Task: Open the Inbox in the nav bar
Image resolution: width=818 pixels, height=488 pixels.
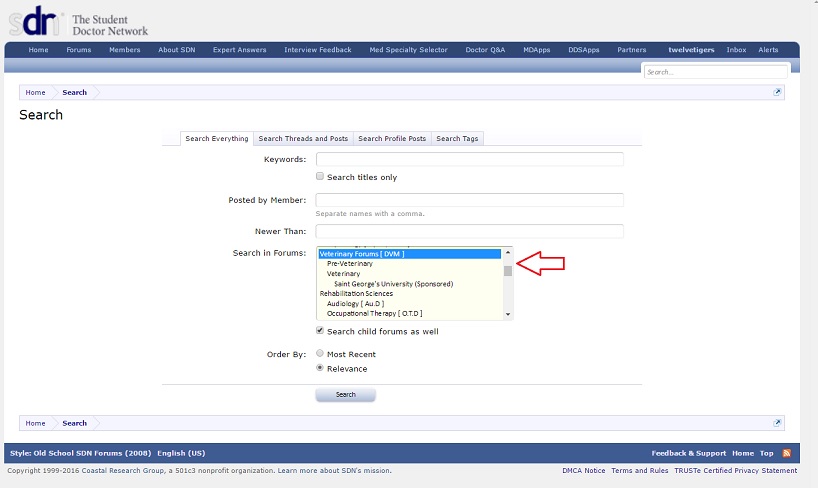Action: (736, 50)
